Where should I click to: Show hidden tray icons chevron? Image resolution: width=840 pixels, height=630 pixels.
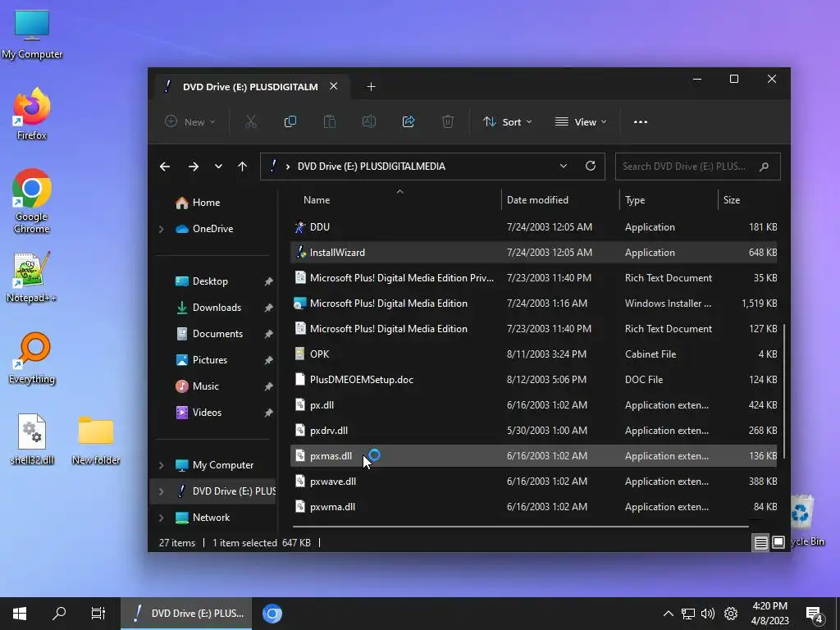click(668, 614)
